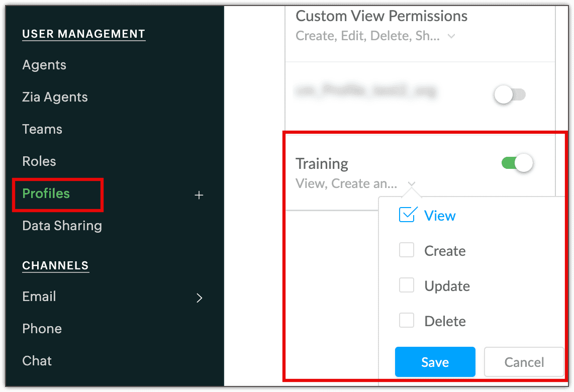574x392 pixels.
Task: Open Data Sharing settings
Action: pyautogui.click(x=62, y=226)
